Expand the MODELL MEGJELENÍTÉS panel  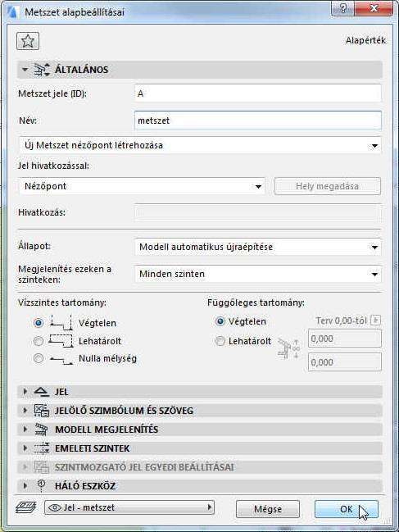coord(25,430)
